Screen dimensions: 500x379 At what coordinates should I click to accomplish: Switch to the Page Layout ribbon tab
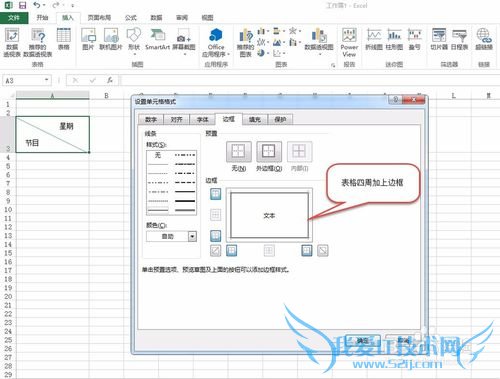(99, 17)
